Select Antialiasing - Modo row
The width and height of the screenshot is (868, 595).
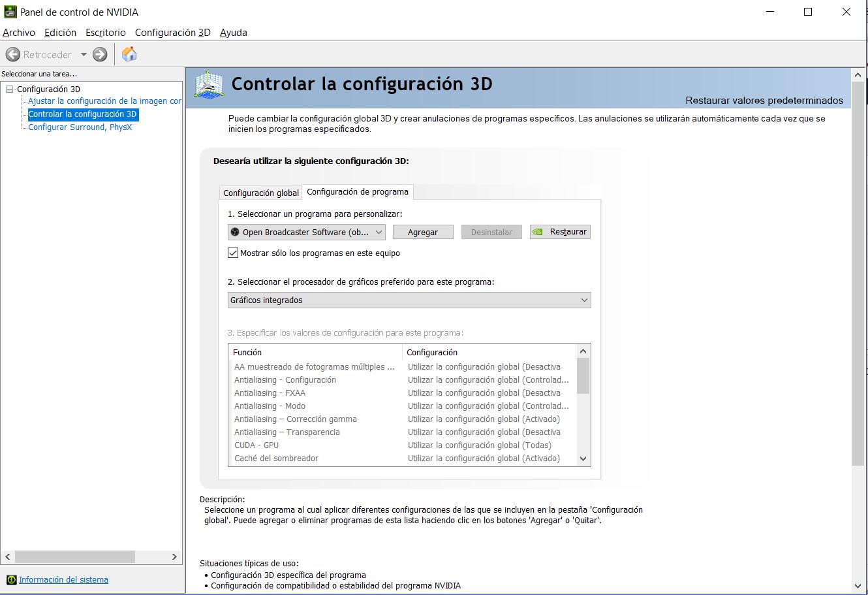pos(403,406)
